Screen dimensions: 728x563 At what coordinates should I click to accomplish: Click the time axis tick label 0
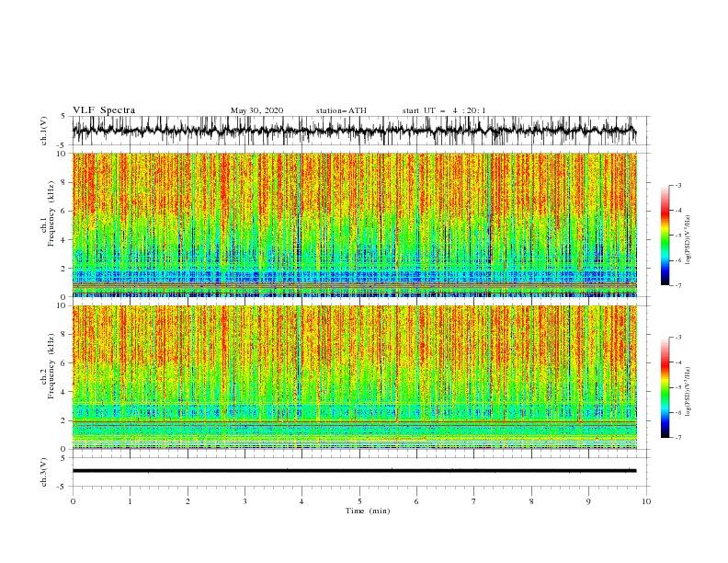click(73, 501)
